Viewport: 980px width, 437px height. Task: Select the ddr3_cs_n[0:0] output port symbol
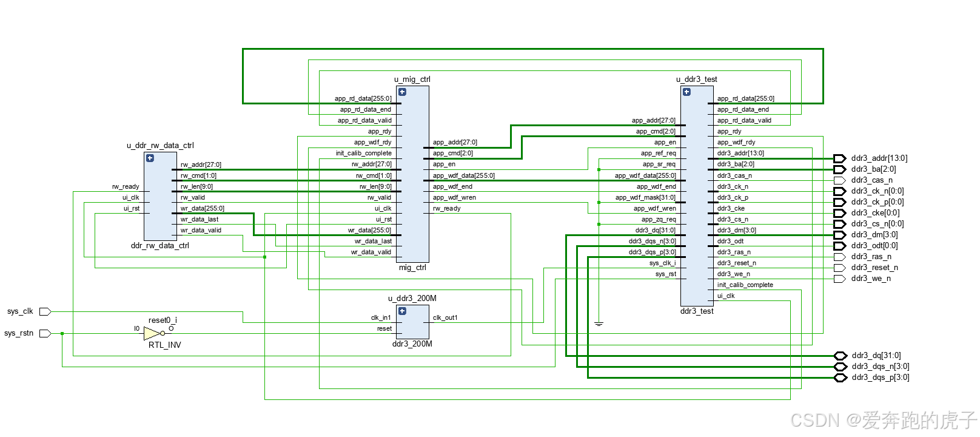[839, 224]
